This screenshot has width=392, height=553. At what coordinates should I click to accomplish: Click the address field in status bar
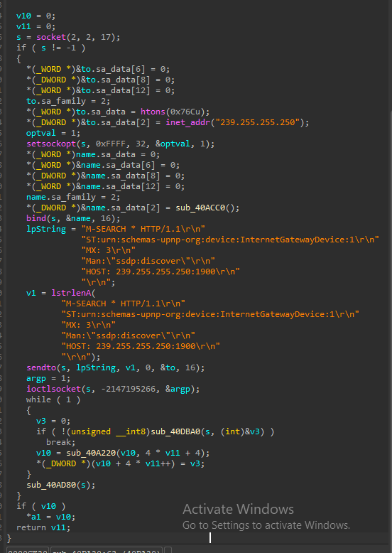[28, 550]
